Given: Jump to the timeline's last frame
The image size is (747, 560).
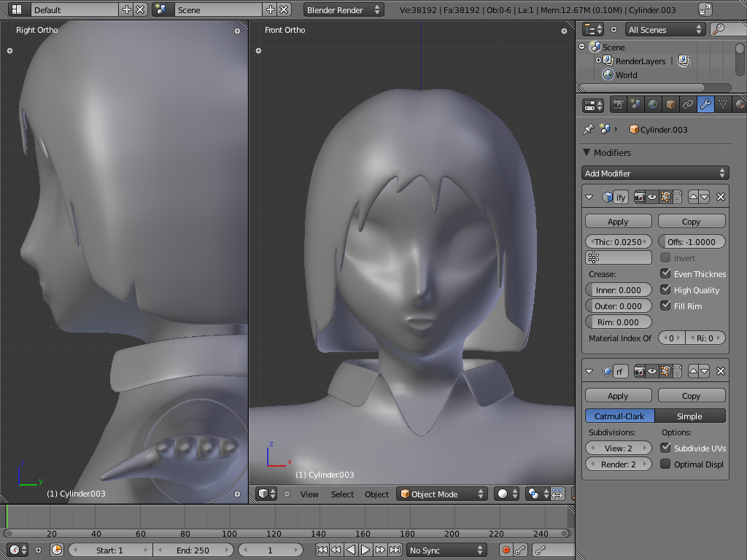Looking at the screenshot, I should tap(395, 550).
